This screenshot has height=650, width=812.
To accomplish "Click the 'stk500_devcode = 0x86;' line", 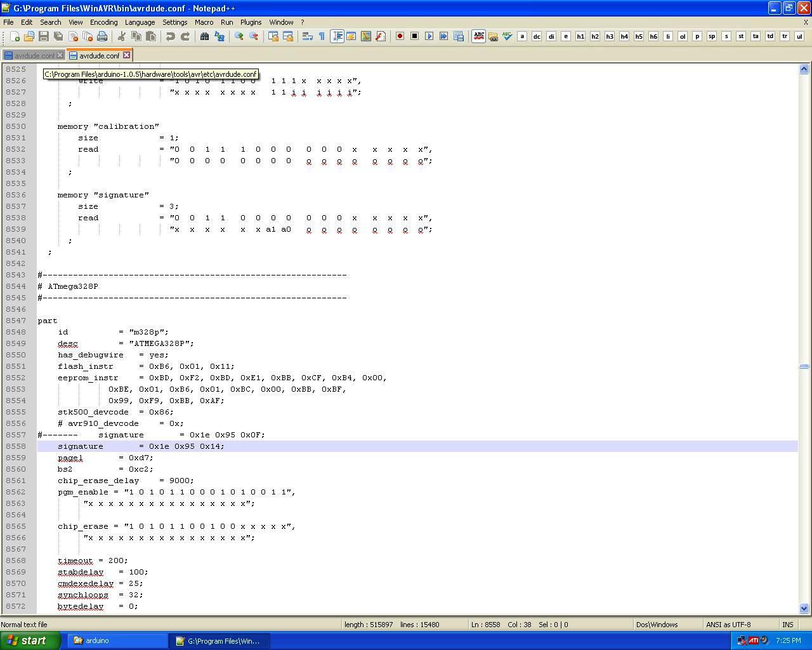I will point(115,412).
